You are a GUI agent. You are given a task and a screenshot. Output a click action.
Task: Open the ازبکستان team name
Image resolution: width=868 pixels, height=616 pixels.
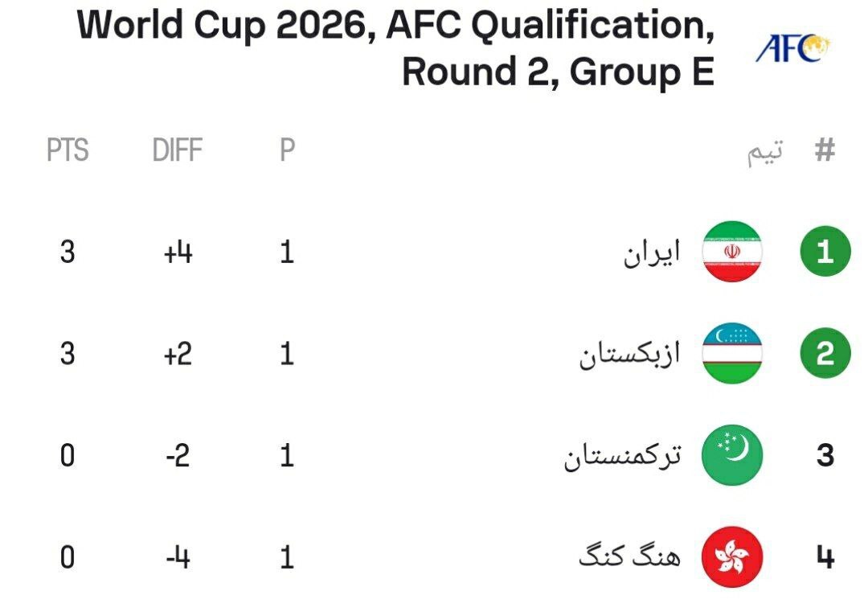coord(629,355)
